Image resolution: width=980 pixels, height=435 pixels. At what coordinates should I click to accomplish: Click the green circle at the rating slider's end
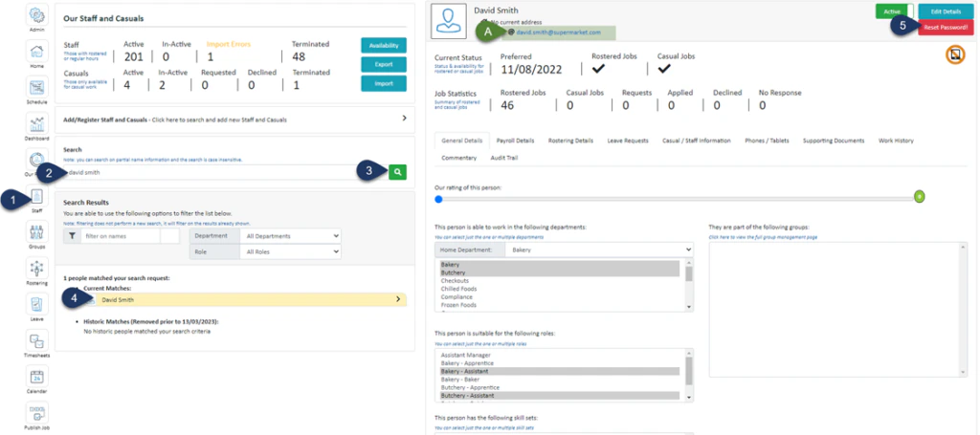point(919,197)
